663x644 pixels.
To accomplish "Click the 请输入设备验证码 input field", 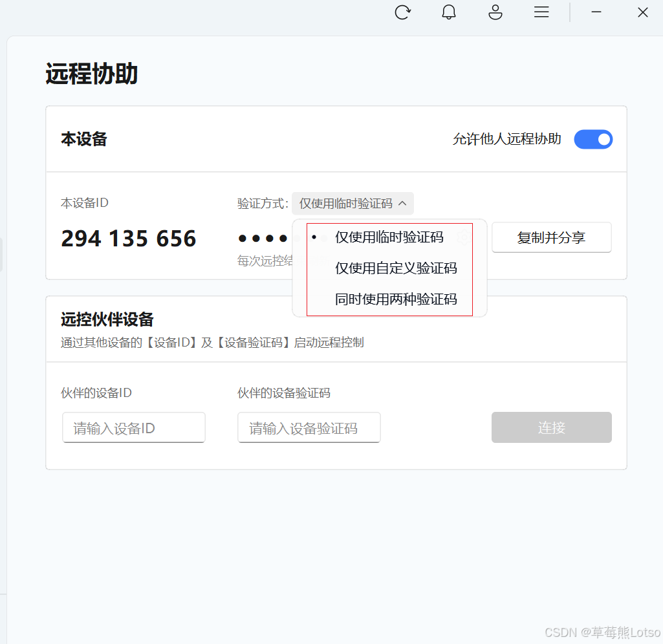I will [309, 427].
